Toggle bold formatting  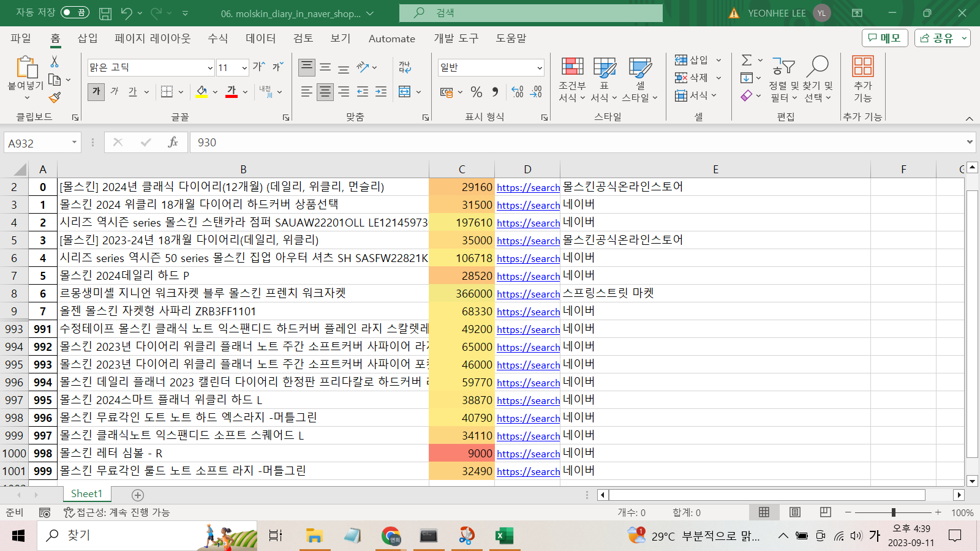tap(96, 91)
